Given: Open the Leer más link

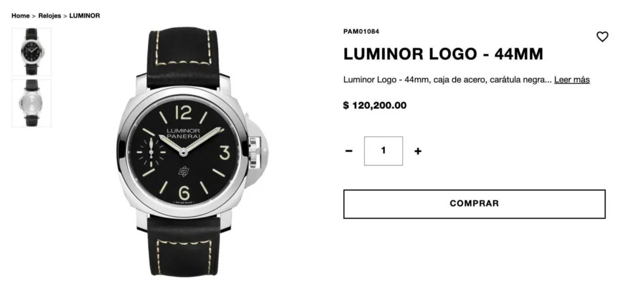Looking at the screenshot, I should pyautogui.click(x=572, y=80).
